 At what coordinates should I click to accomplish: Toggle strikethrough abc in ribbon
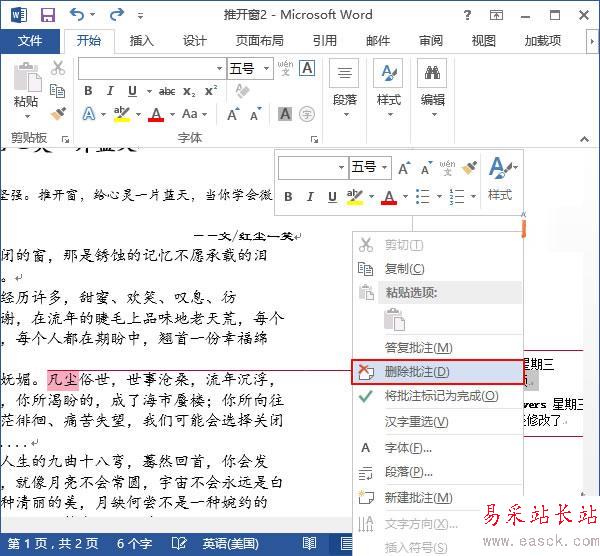pos(167,91)
